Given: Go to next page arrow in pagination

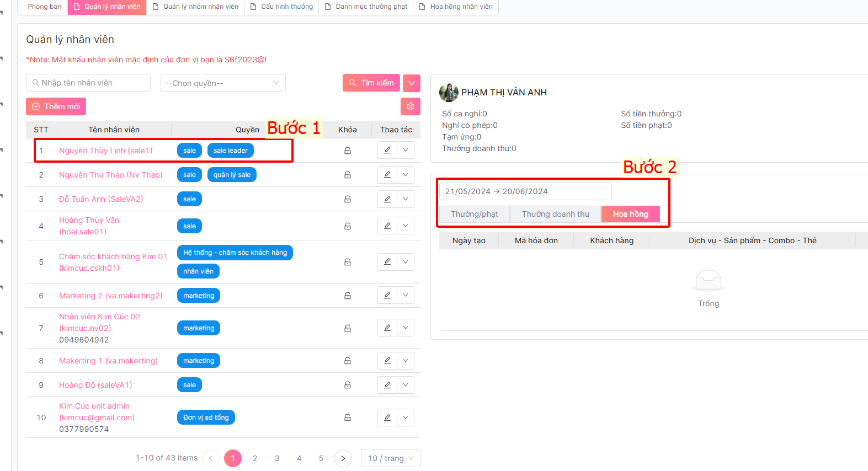Looking at the screenshot, I should (x=343, y=458).
